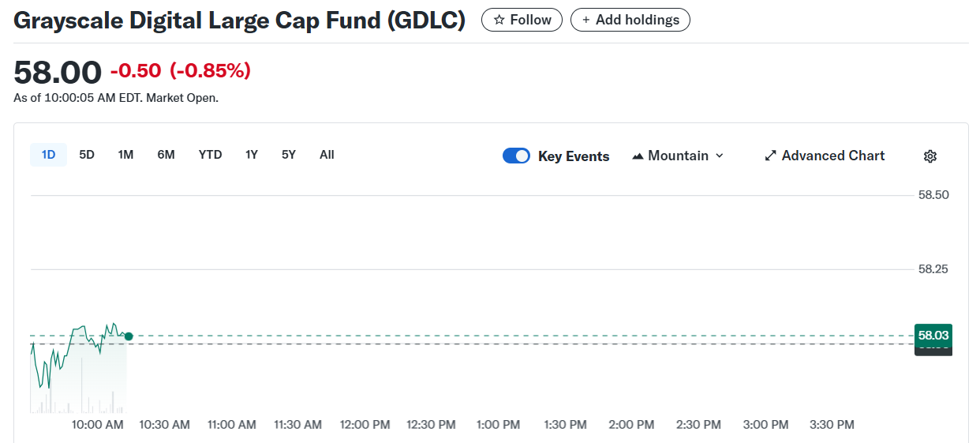Click the 3:30 PM axis label
Image resolution: width=980 pixels, height=443 pixels.
coord(832,425)
